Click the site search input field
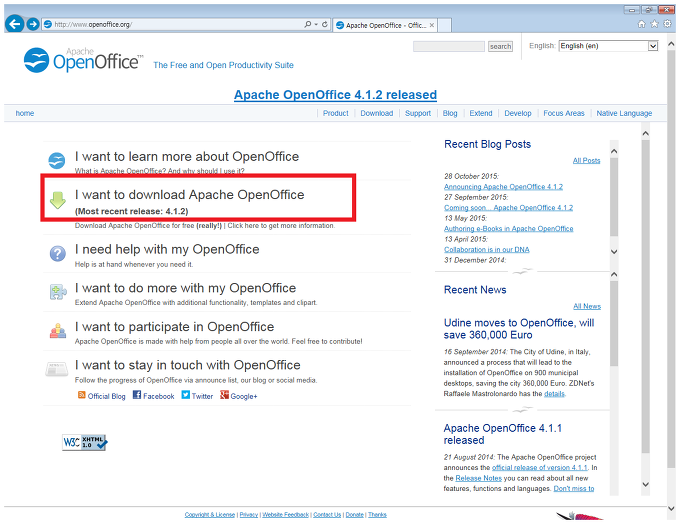The image size is (680, 524). 448,46
